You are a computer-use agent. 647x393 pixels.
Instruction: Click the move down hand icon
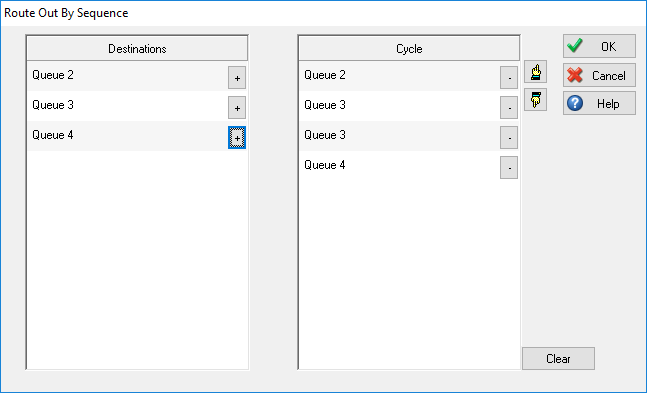(x=536, y=99)
